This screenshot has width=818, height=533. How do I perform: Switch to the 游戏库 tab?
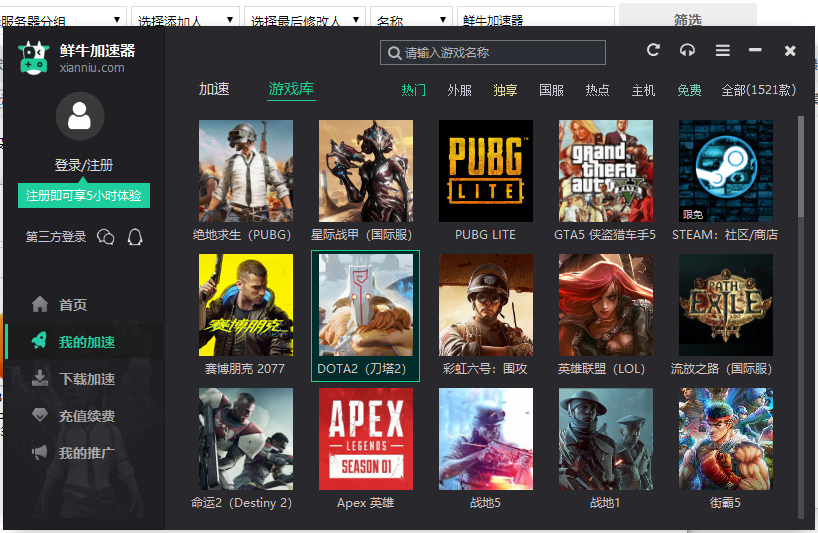(291, 89)
